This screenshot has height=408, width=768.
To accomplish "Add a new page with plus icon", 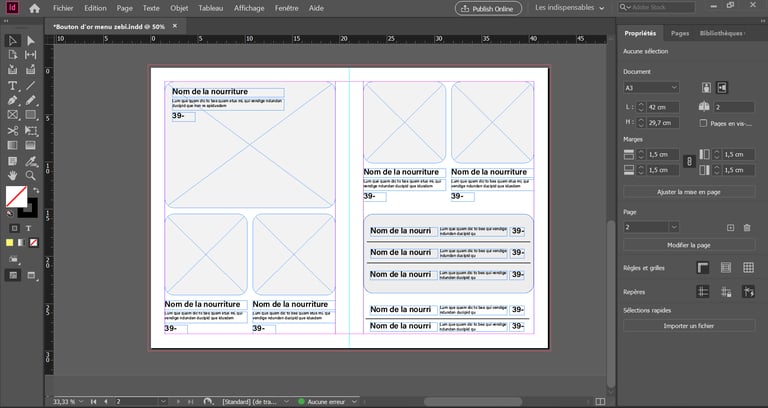I will (731, 227).
